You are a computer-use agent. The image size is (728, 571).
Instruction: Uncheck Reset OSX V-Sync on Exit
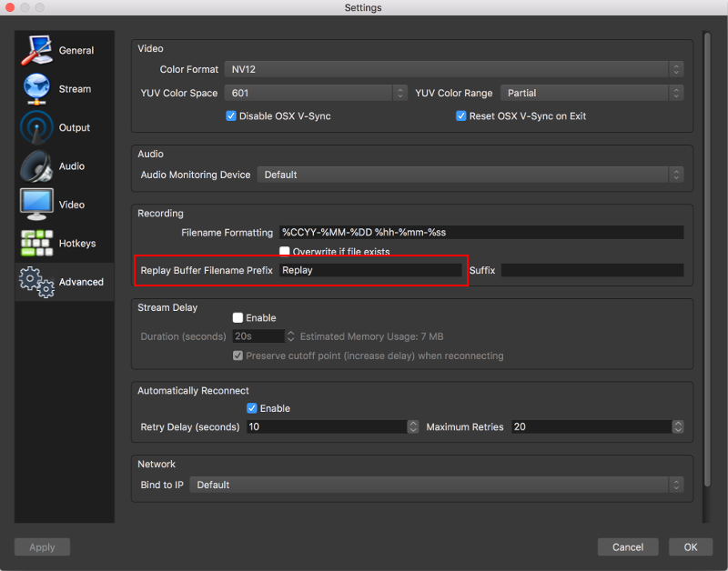(x=461, y=116)
